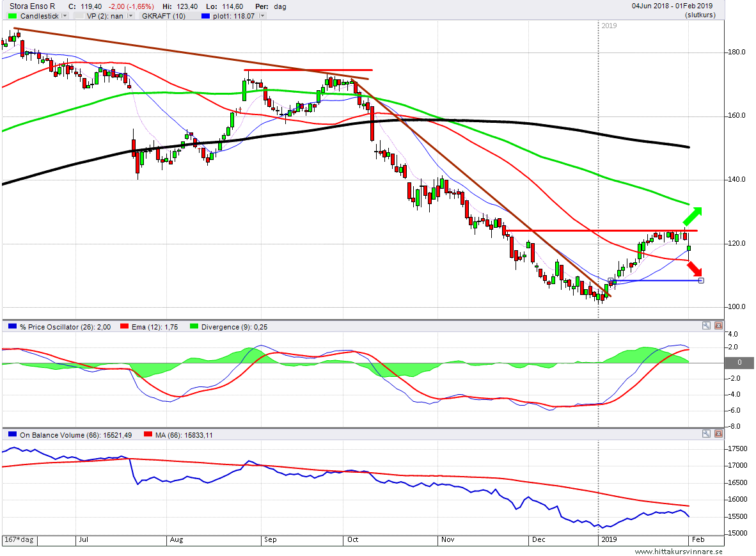Click the Per: dag period setting
This screenshot has height=556, width=756.
[271, 7]
